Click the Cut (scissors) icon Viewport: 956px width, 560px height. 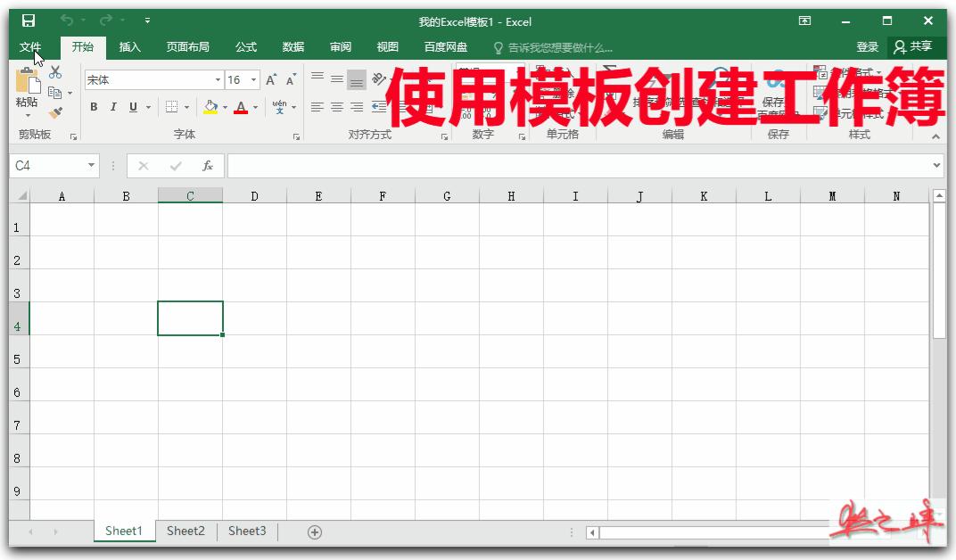point(54,71)
